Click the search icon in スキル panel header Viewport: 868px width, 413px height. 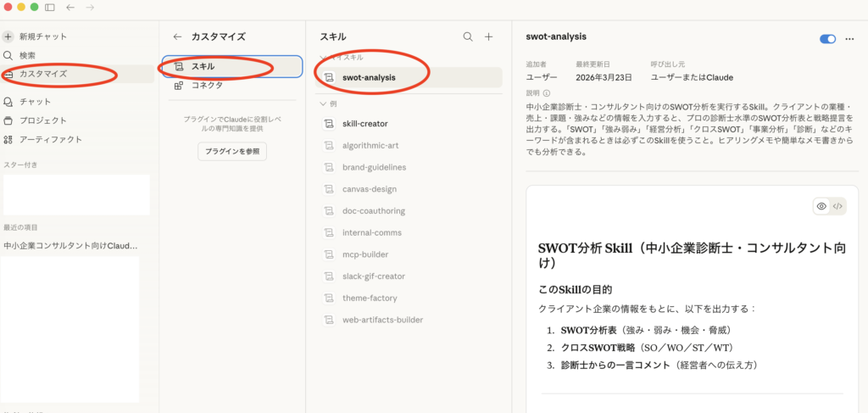pos(468,36)
